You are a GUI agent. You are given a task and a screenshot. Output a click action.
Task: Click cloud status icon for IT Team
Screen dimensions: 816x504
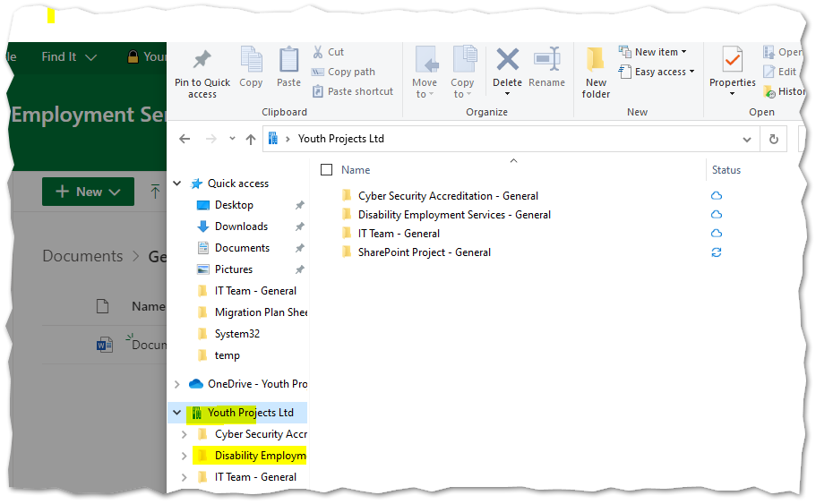coord(717,233)
